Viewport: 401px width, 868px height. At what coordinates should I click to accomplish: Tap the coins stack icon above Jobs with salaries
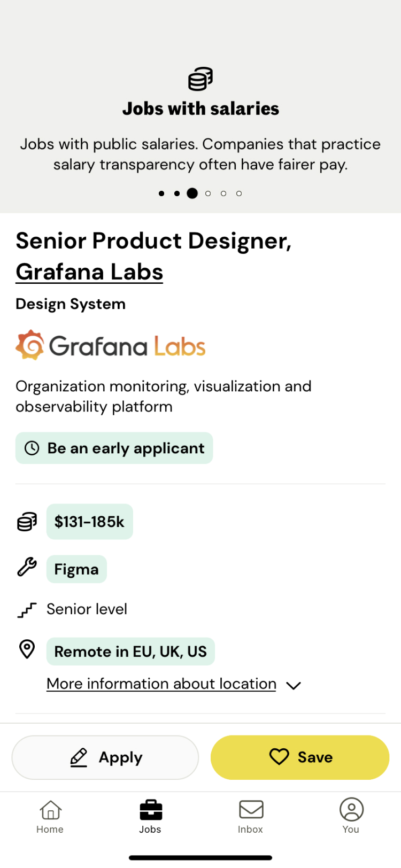click(x=200, y=79)
